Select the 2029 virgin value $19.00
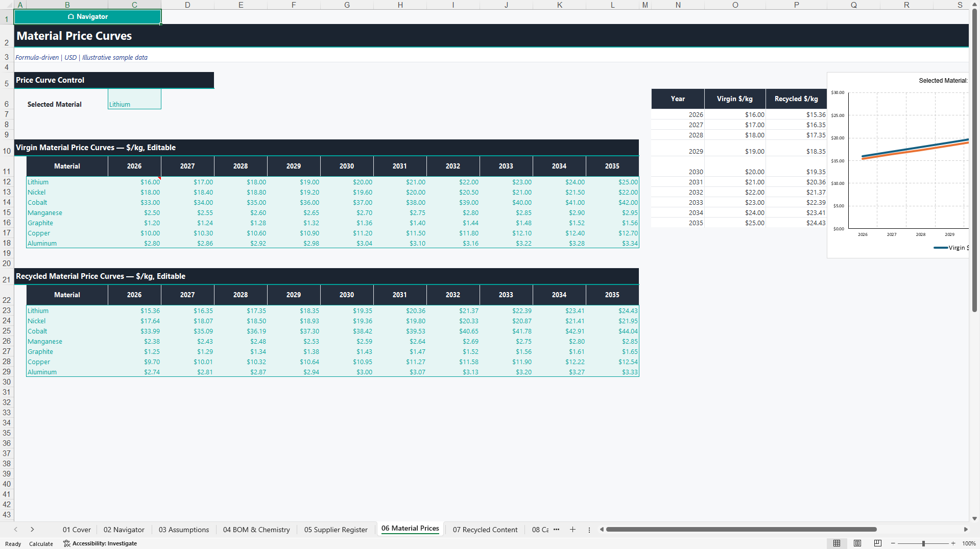Viewport: 980px width, 549px height. [735, 151]
